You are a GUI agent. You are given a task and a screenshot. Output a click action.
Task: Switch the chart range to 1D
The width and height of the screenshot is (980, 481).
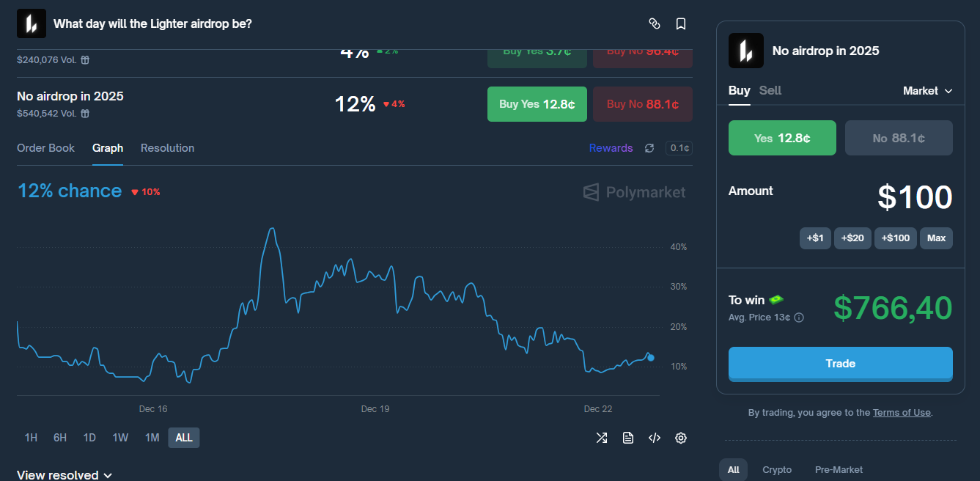[x=89, y=437]
